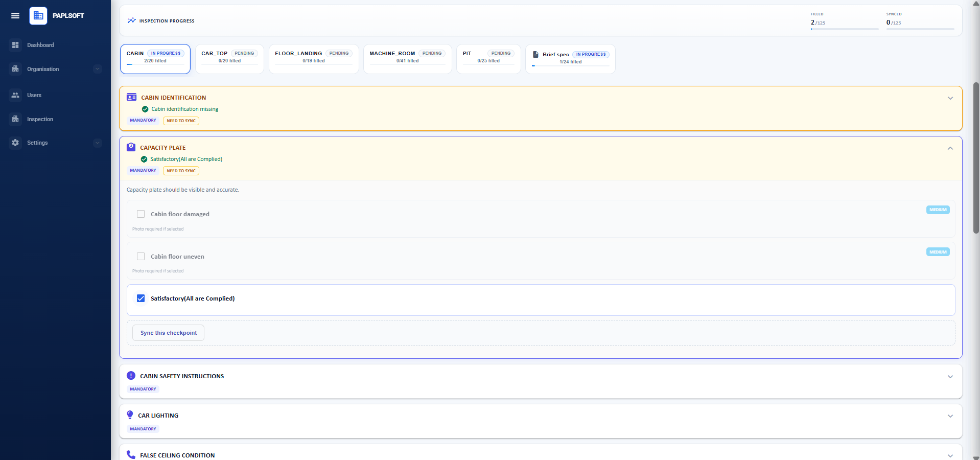Click NEED TO SYNC badge under Cabin Identification
This screenshot has width=980, height=460.
click(181, 121)
